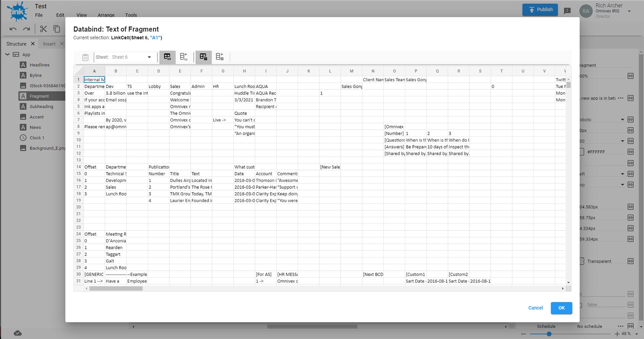Toggle the absolute cell reference mode
The width and height of the screenshot is (644, 339).
pyautogui.click(x=203, y=57)
